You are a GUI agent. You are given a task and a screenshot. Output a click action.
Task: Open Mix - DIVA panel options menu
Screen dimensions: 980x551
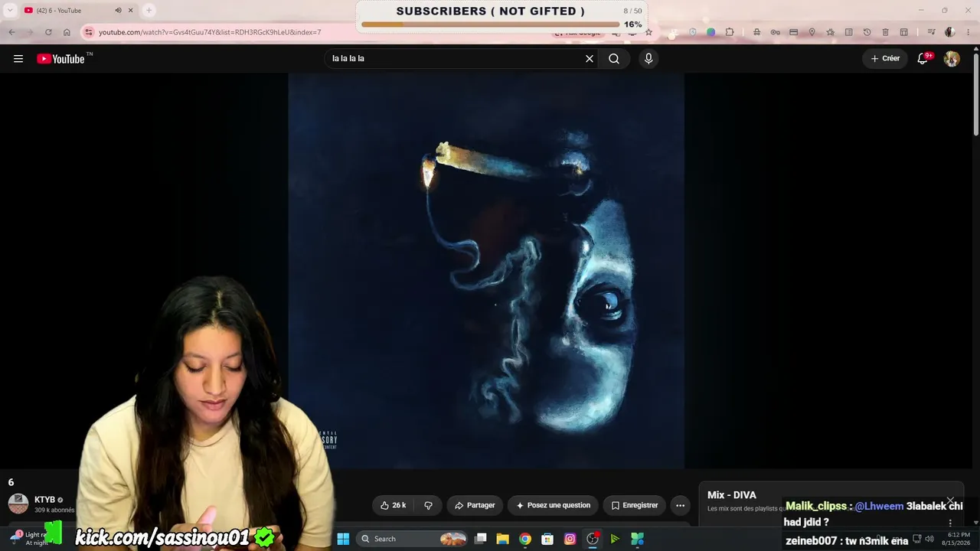point(950,523)
